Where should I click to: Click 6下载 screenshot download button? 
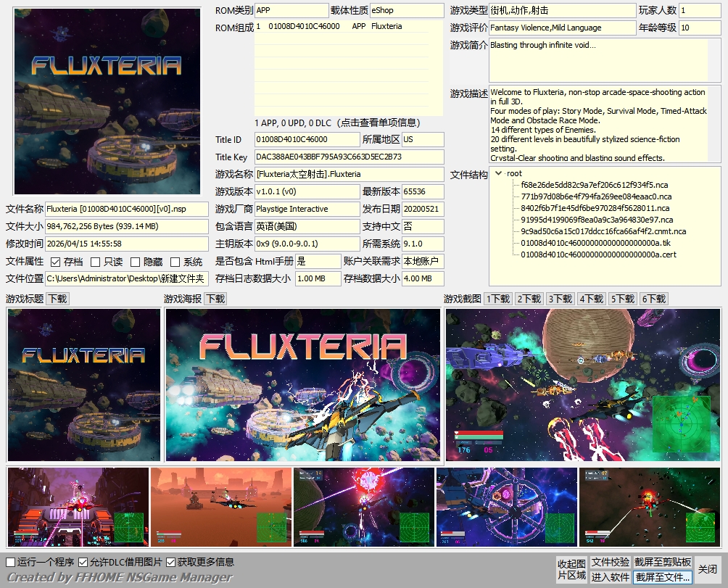[x=654, y=299]
